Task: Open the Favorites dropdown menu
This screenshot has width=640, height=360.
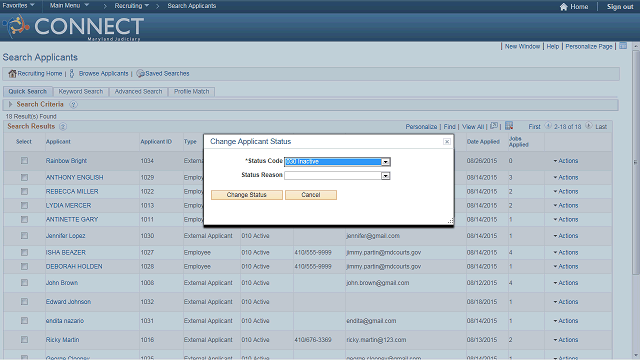Action: tap(18, 6)
